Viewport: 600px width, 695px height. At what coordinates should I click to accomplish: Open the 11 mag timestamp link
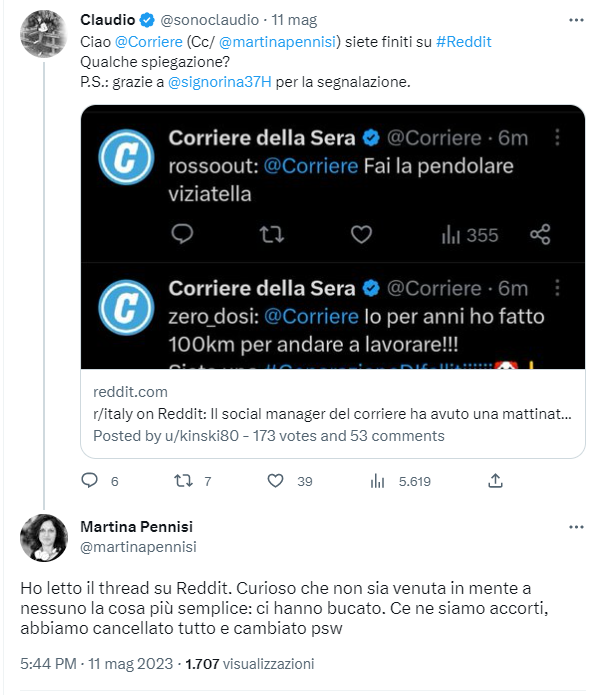294,20
